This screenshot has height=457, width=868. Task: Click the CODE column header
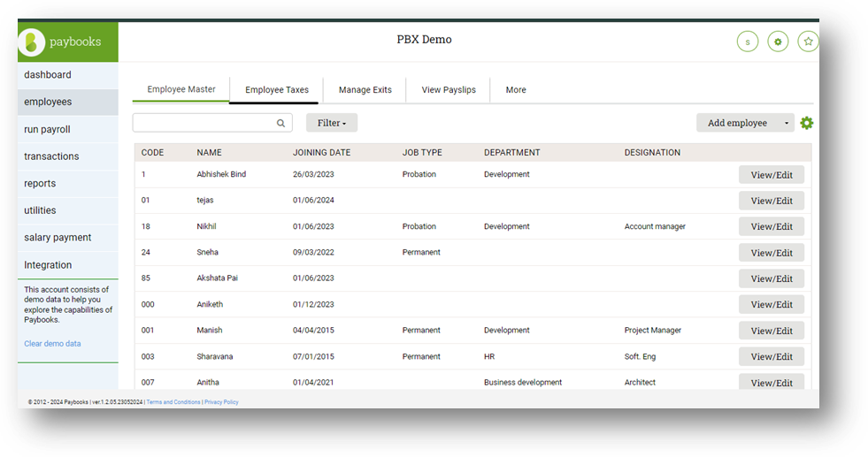[152, 153]
